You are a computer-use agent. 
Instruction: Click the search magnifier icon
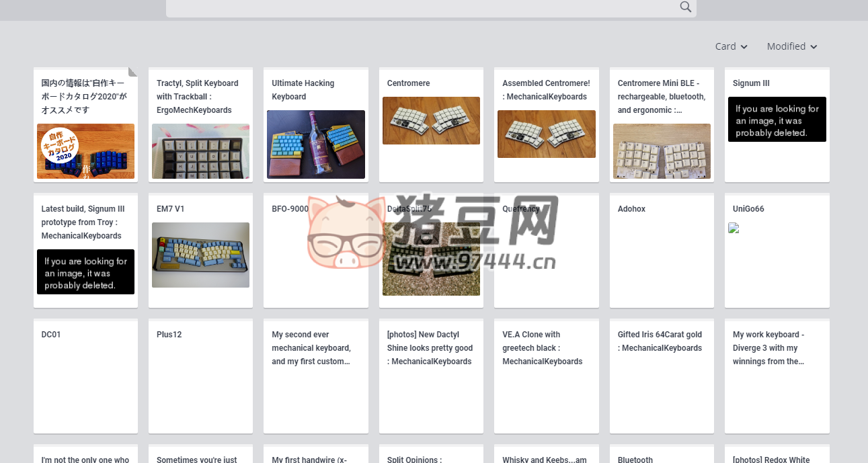pyautogui.click(x=685, y=7)
